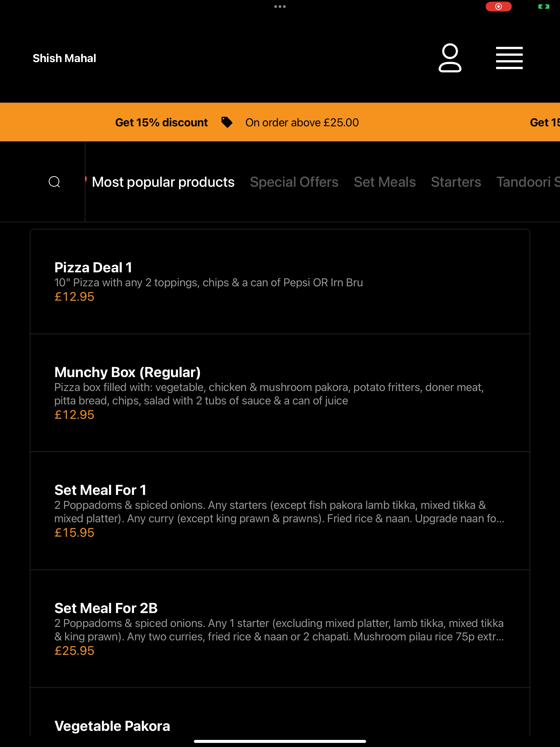The width and height of the screenshot is (560, 747).
Task: Tap the Set Meal For 1 description
Action: click(x=279, y=512)
